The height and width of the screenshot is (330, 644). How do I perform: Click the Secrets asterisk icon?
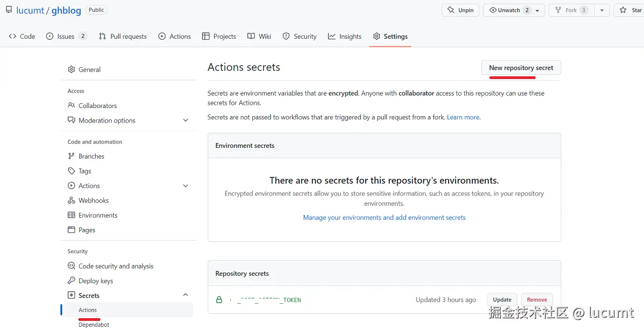[71, 296]
